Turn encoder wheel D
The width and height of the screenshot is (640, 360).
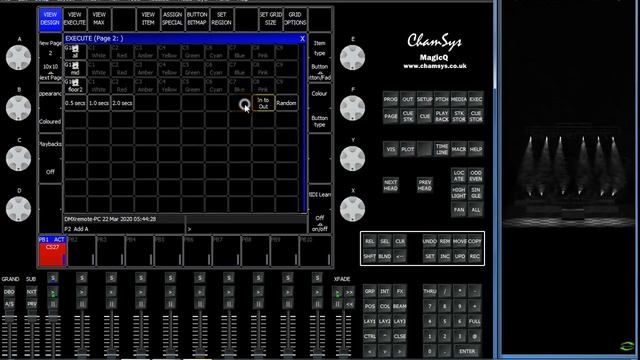click(x=18, y=209)
